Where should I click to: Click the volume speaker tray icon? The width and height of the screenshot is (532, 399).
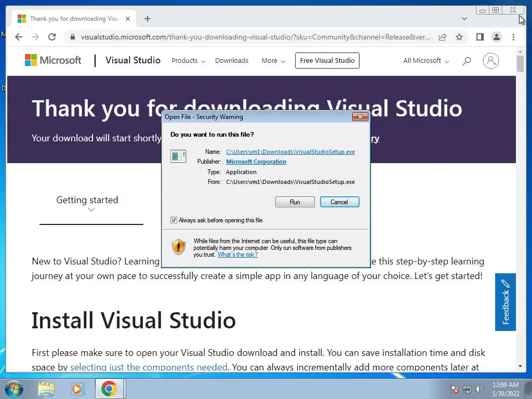pos(480,389)
